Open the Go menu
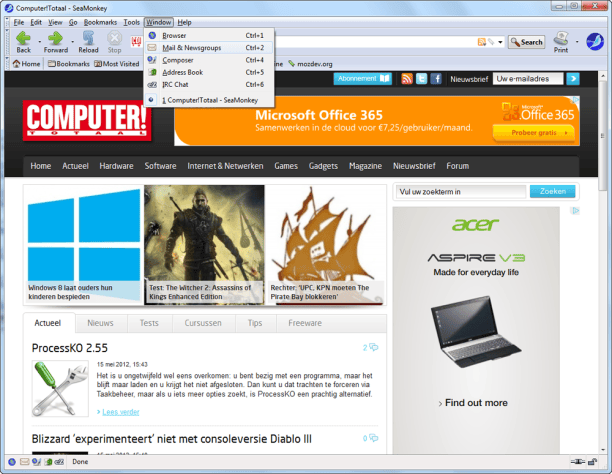Image resolution: width=612 pixels, height=474 pixels. (x=73, y=22)
